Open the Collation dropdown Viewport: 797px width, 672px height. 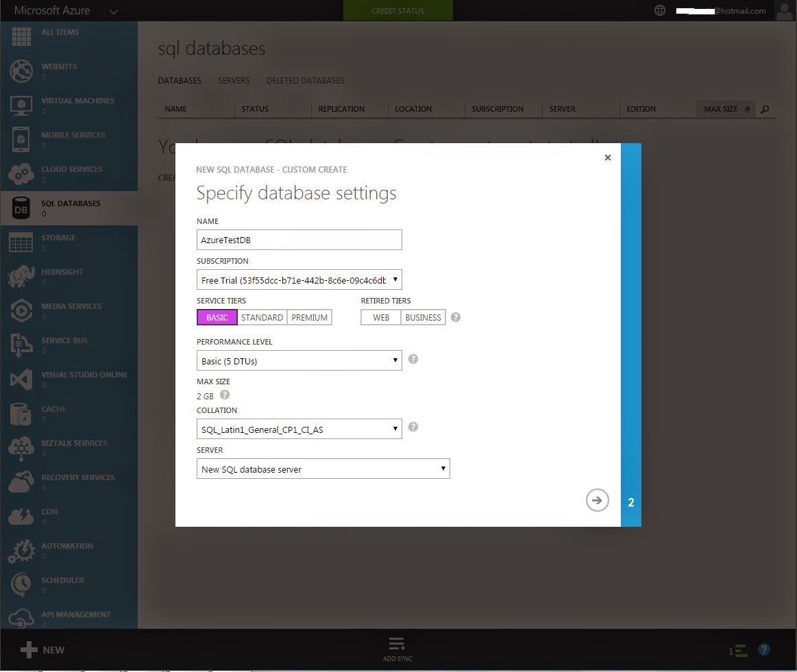(x=299, y=430)
